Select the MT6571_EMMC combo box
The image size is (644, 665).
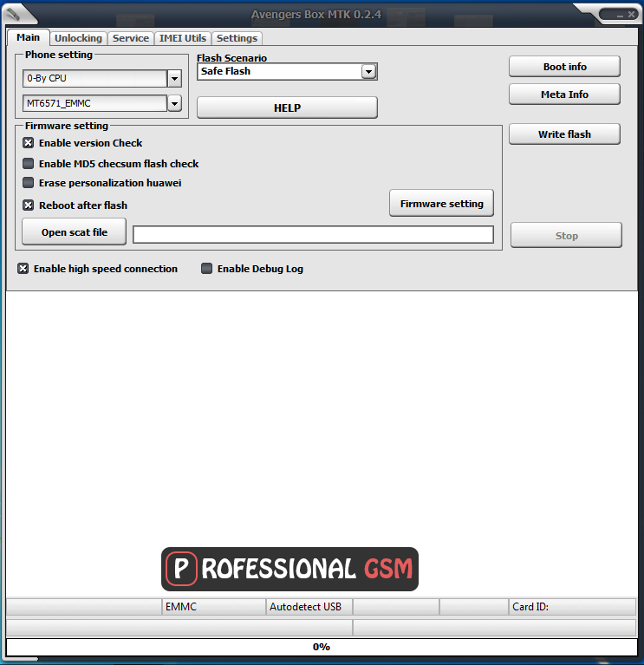102,103
